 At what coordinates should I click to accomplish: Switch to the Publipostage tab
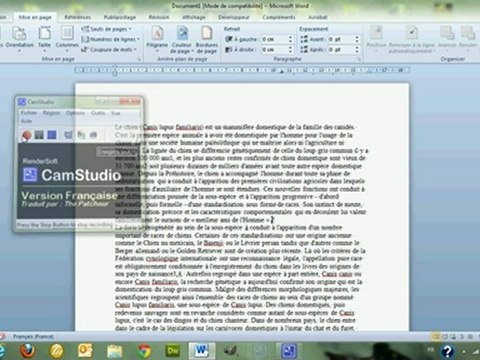click(120, 17)
